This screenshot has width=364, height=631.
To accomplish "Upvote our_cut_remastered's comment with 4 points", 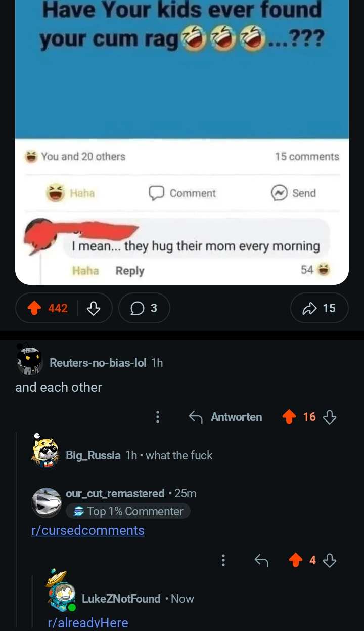I will coord(296,560).
